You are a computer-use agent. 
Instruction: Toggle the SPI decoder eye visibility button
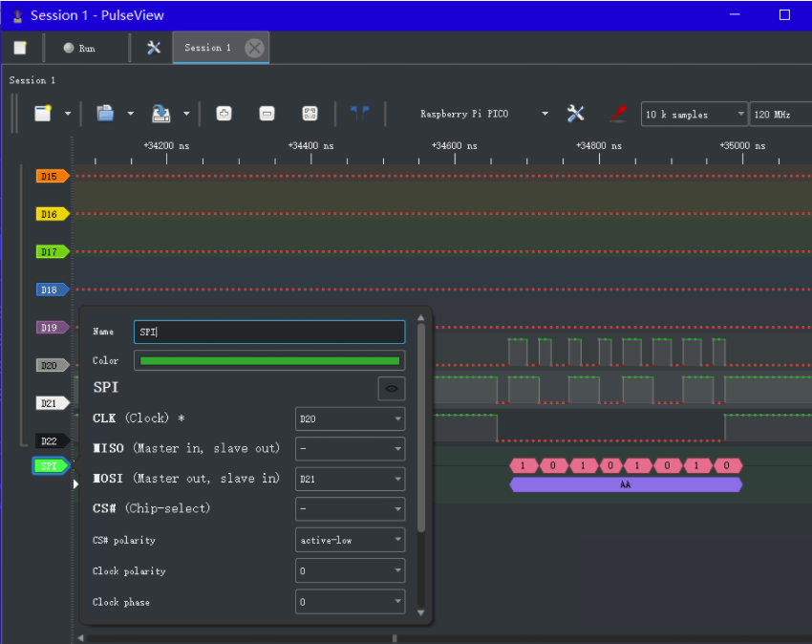coord(391,389)
